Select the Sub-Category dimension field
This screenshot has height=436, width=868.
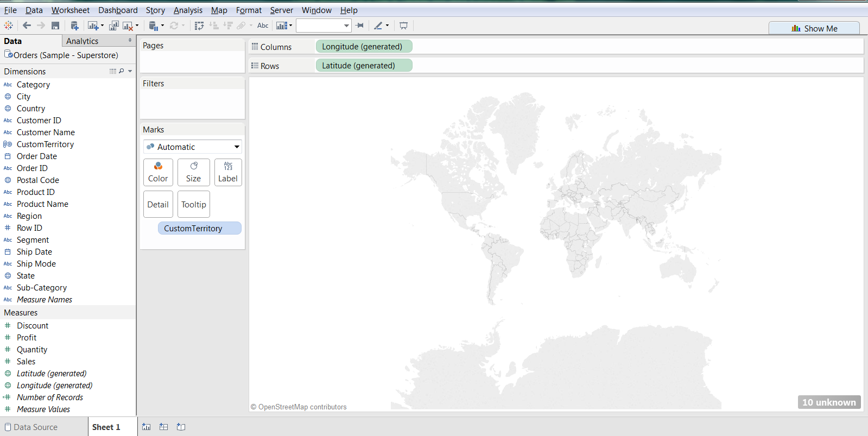pos(42,288)
